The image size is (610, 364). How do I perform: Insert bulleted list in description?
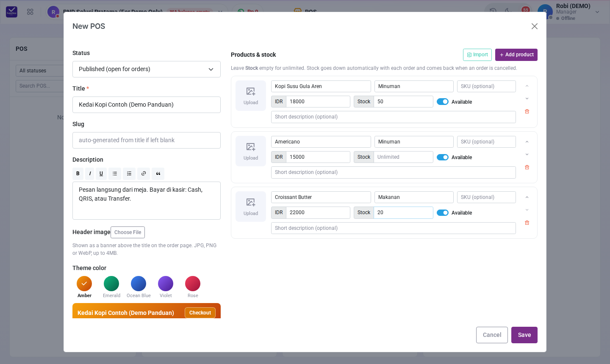pyautogui.click(x=115, y=174)
